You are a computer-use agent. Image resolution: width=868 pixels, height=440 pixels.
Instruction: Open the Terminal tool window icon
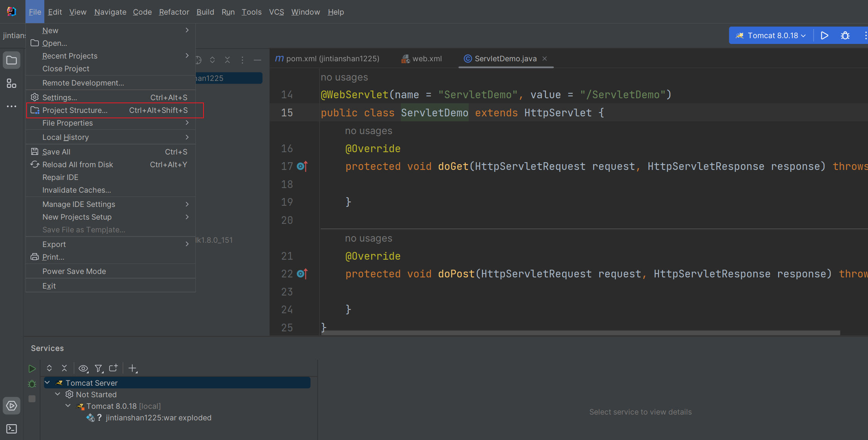[12, 428]
